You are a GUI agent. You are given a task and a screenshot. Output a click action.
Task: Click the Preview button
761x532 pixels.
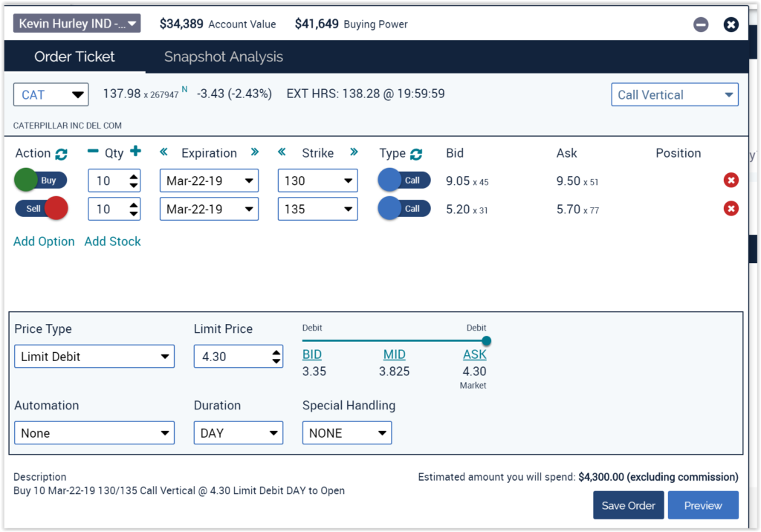click(x=702, y=505)
